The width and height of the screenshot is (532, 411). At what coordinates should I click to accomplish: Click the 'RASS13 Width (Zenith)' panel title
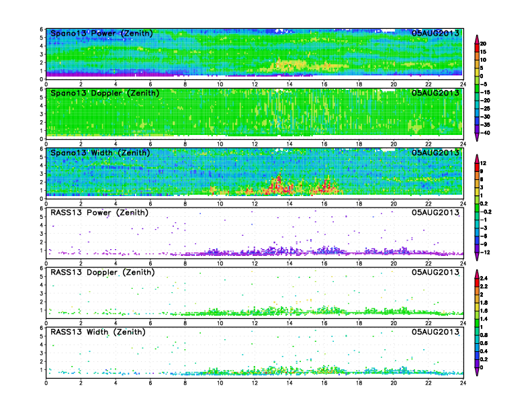coord(97,332)
